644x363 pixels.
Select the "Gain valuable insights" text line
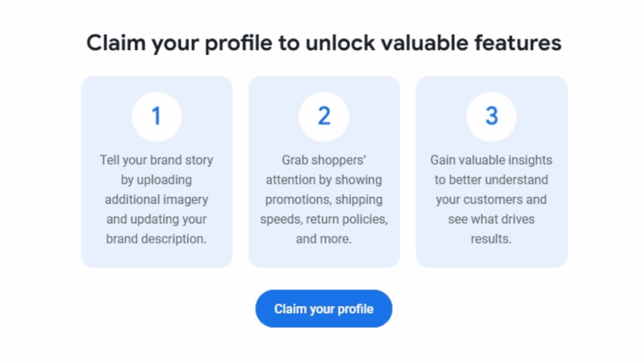coord(491,160)
